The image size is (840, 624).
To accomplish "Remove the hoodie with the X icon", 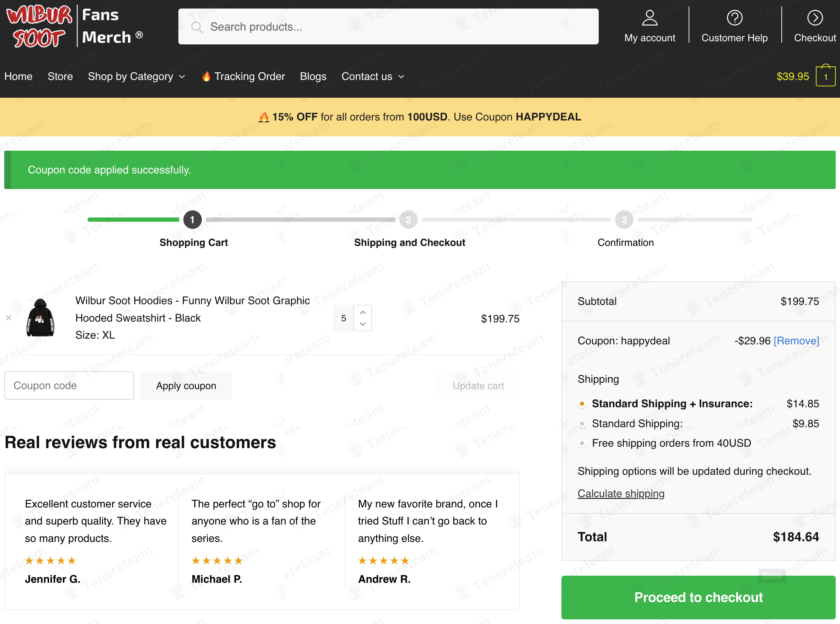I will 9,318.
